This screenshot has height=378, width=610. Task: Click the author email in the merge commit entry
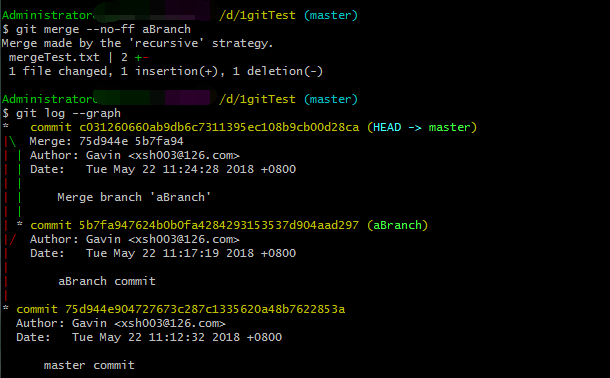[x=184, y=156]
